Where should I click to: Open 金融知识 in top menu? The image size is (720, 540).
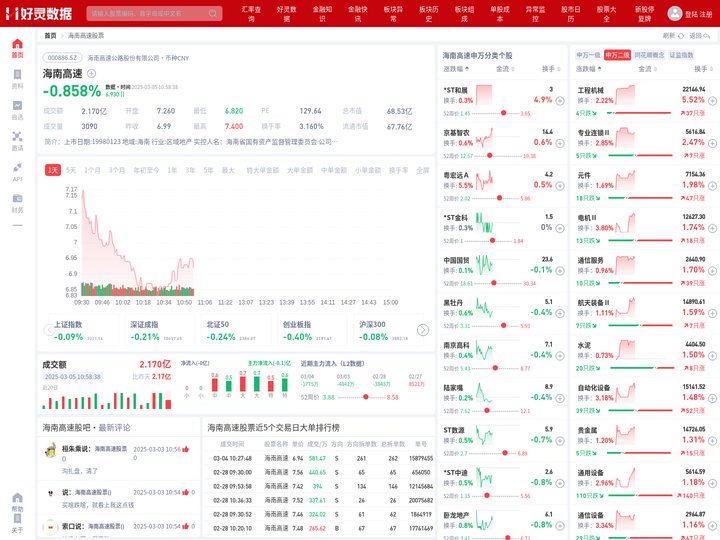322,14
